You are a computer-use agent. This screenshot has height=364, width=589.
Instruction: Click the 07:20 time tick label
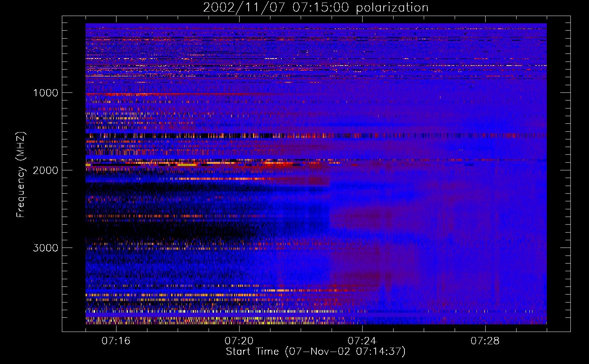tap(239, 341)
